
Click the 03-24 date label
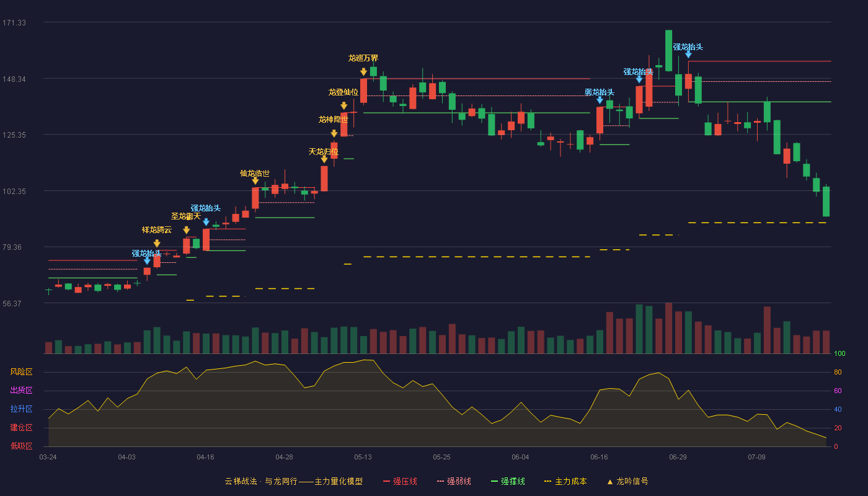pyautogui.click(x=48, y=457)
